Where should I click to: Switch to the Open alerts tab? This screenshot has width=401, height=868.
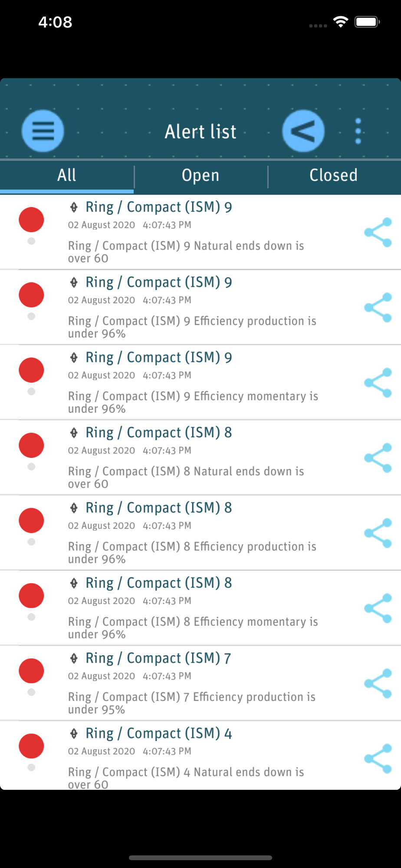(200, 175)
